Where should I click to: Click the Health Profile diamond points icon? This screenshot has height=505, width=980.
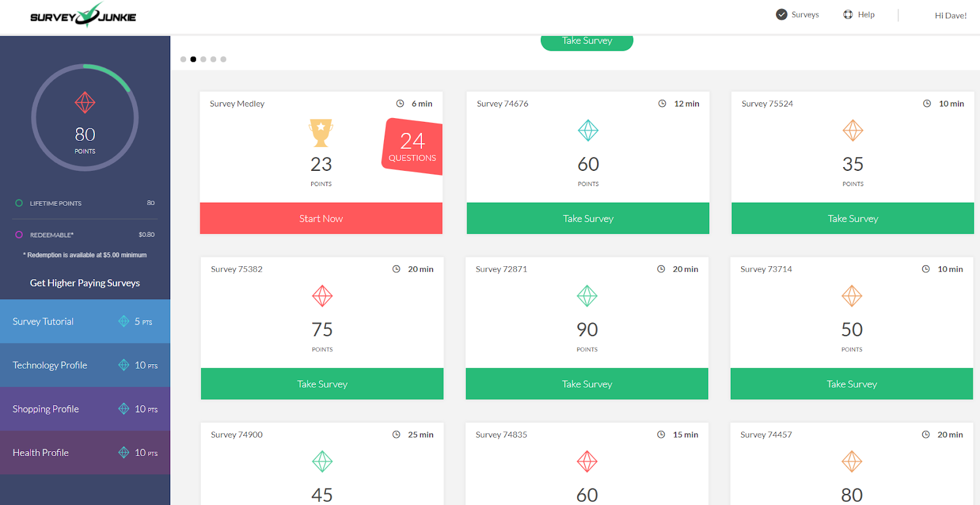124,452
